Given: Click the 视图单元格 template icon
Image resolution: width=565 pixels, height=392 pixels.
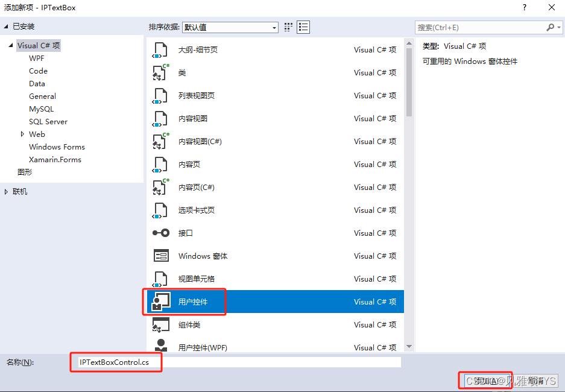Looking at the screenshot, I should (x=160, y=279).
